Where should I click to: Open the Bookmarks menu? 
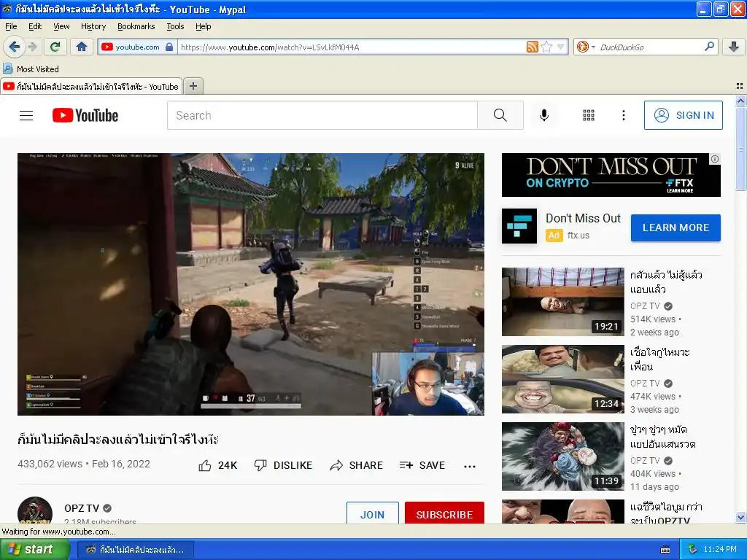[136, 26]
